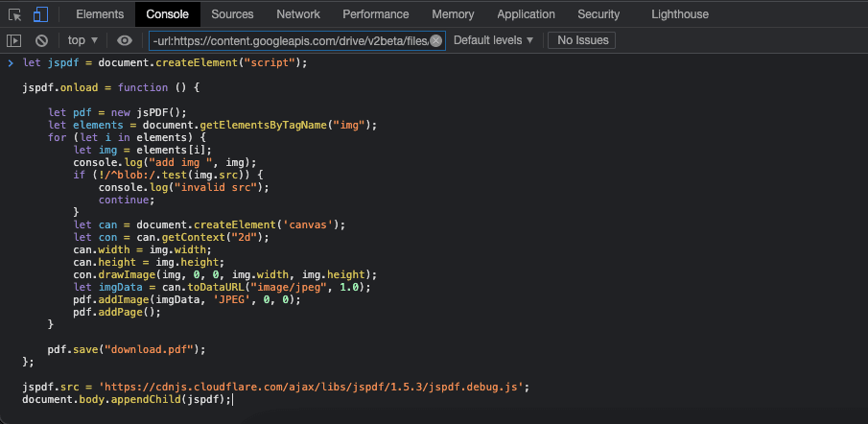
Task: Open the Performance tab
Action: click(x=376, y=14)
